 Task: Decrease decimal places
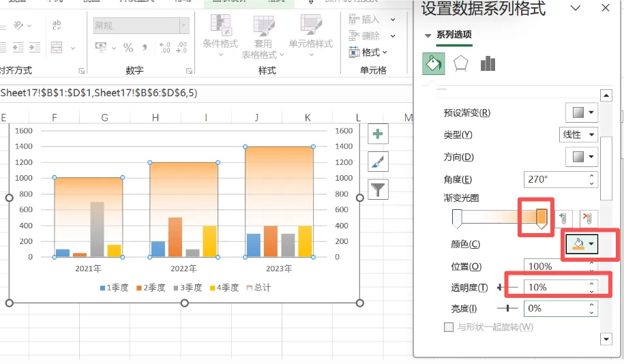coord(182,48)
